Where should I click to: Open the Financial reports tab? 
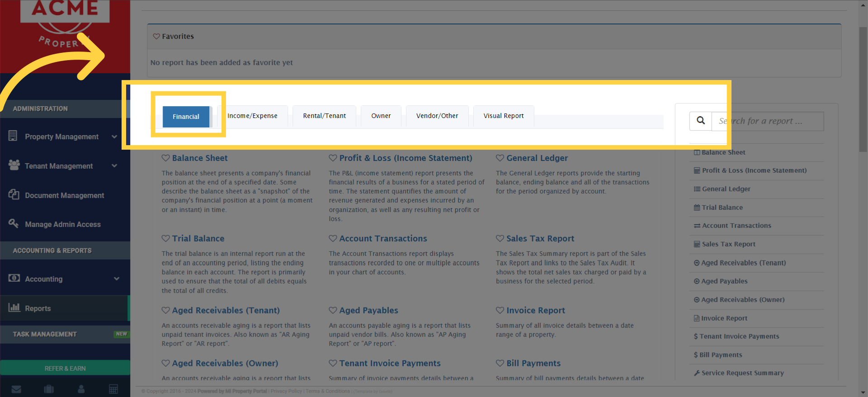point(186,117)
